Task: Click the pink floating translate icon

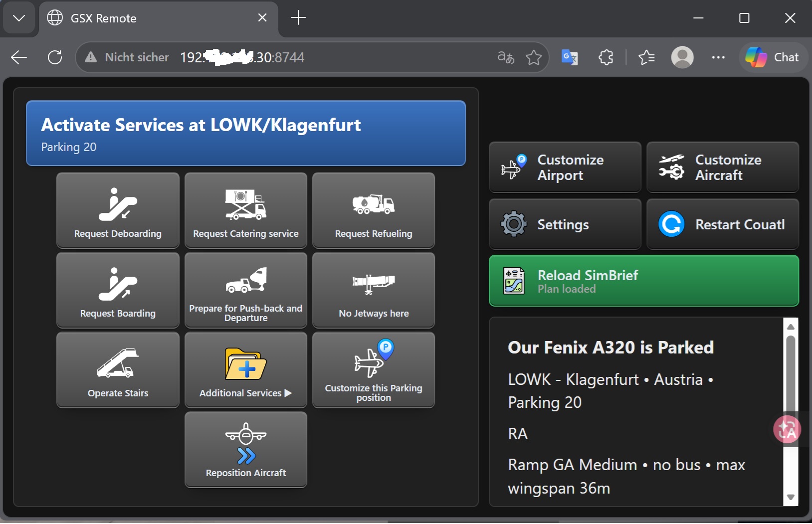Action: pos(788,429)
